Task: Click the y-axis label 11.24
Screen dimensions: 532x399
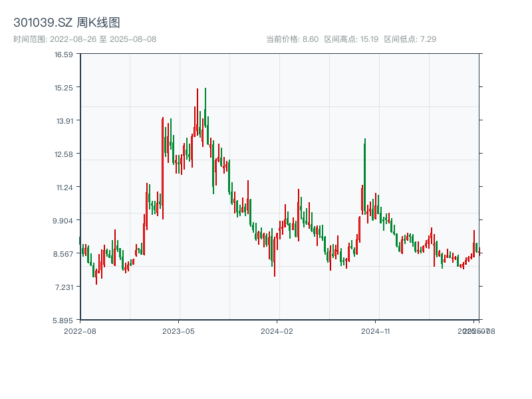Action: coord(65,188)
